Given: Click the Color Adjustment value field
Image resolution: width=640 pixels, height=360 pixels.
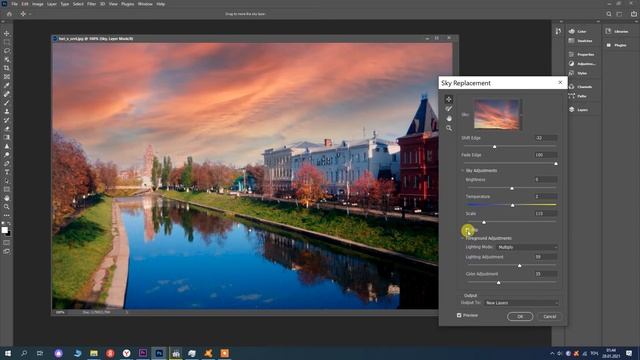Looking at the screenshot, I should (546, 274).
